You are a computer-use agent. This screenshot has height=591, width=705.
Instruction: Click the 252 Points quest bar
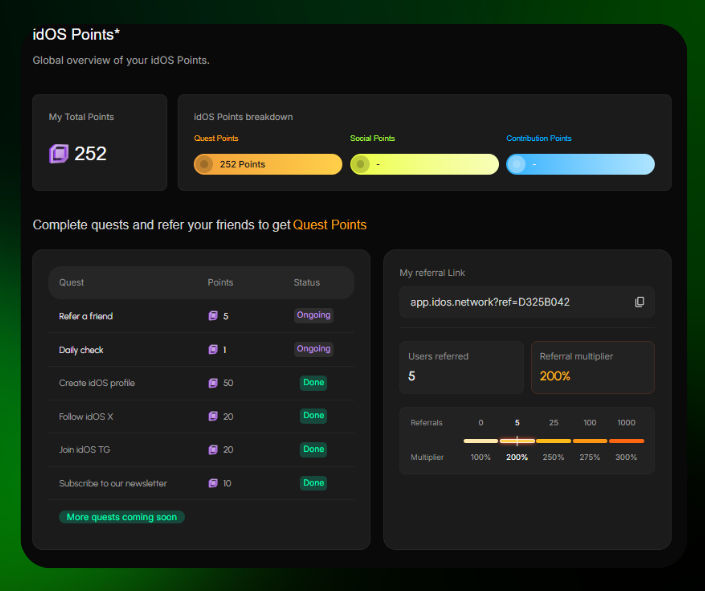(268, 164)
